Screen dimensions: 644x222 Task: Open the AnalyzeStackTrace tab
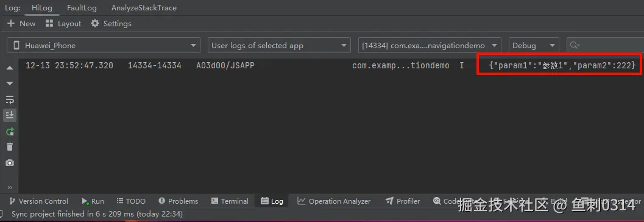coord(144,8)
